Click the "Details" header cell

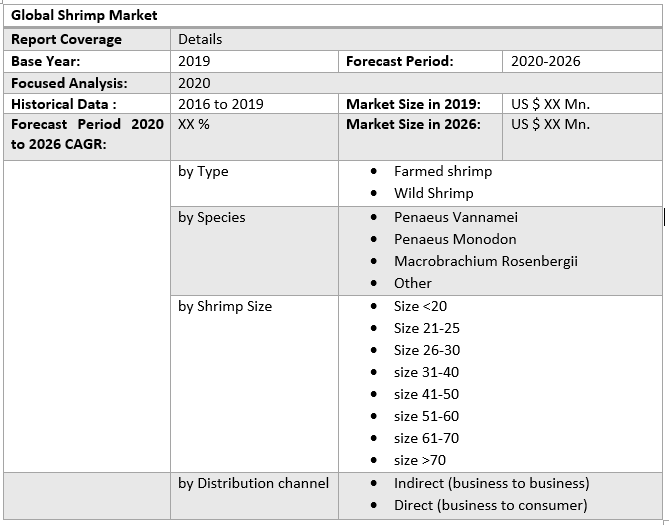[x=200, y=39]
